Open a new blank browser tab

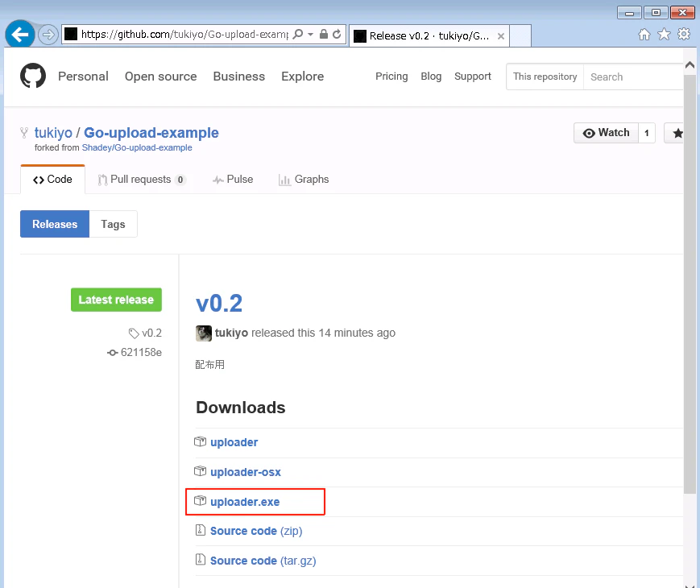(x=520, y=35)
